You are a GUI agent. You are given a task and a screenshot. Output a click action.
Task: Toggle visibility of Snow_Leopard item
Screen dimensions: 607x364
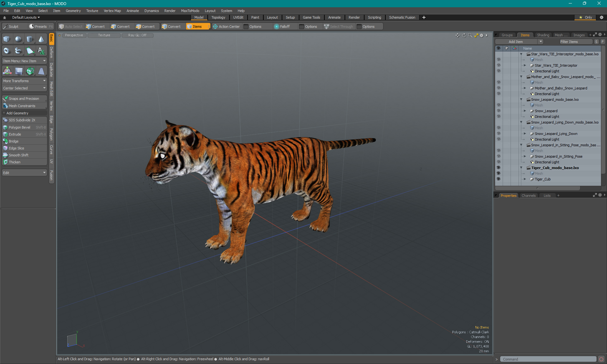click(499, 111)
